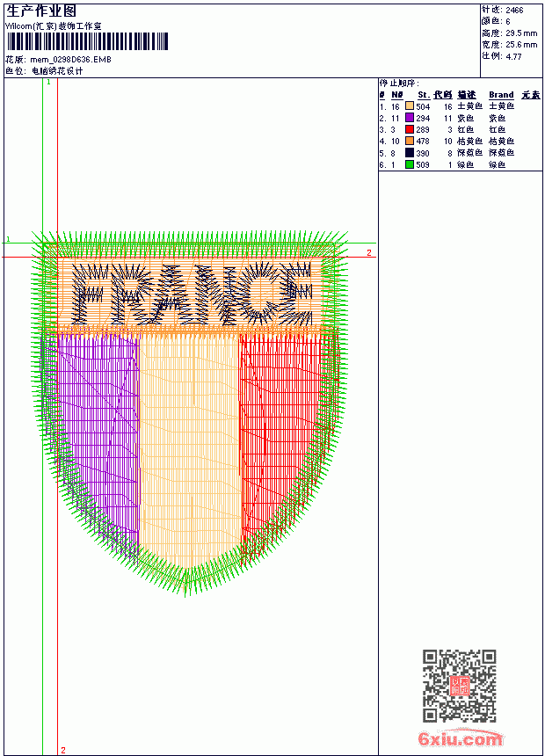Click the orange swatch beside stitch count 478
This screenshot has height=756, width=545.
tap(410, 141)
